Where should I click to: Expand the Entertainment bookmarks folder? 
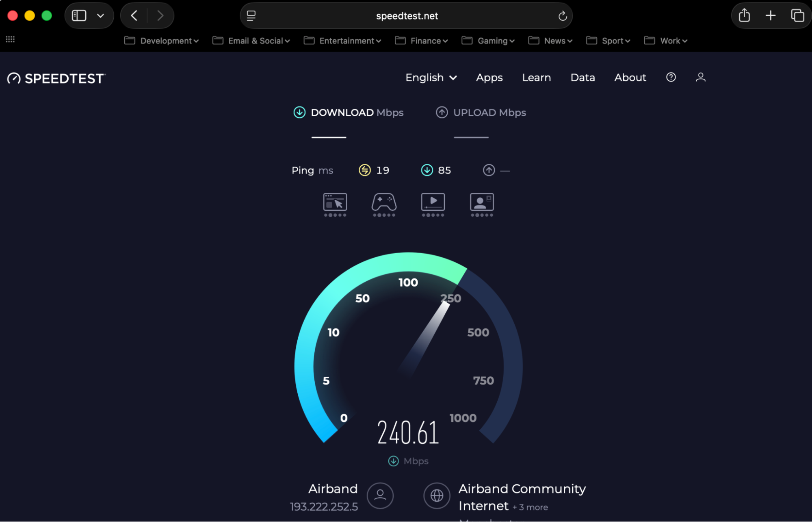pyautogui.click(x=342, y=41)
